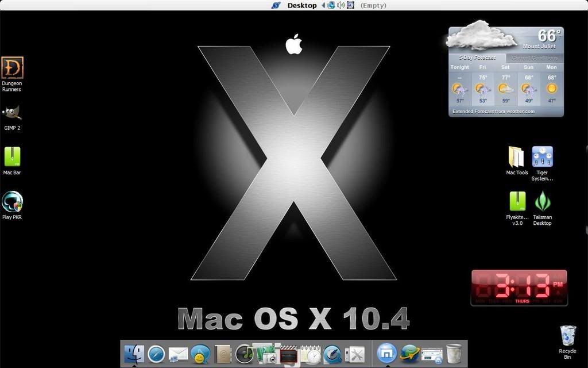Click the network connection icon in top bar
588x368 pixels.
pos(331,5)
